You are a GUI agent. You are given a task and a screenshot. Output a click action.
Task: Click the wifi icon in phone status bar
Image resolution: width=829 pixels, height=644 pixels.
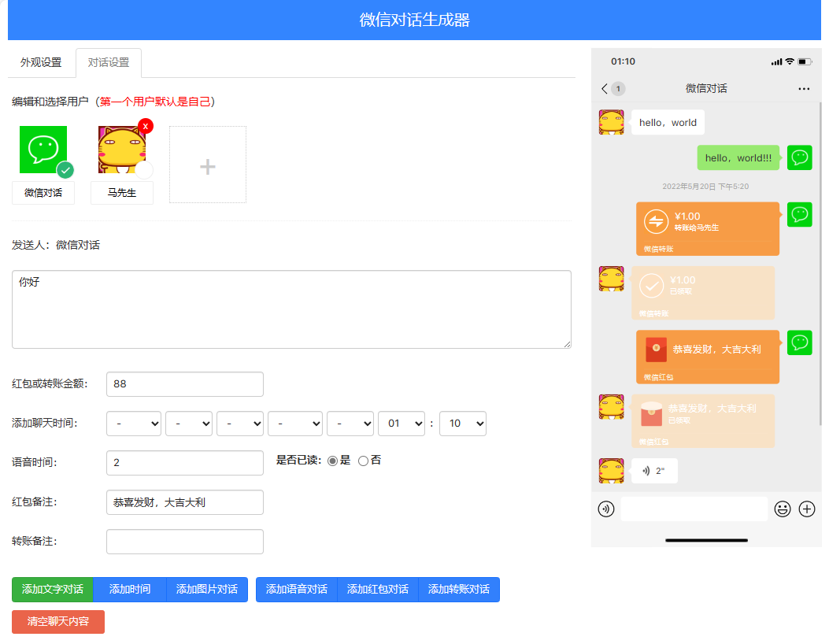click(790, 62)
